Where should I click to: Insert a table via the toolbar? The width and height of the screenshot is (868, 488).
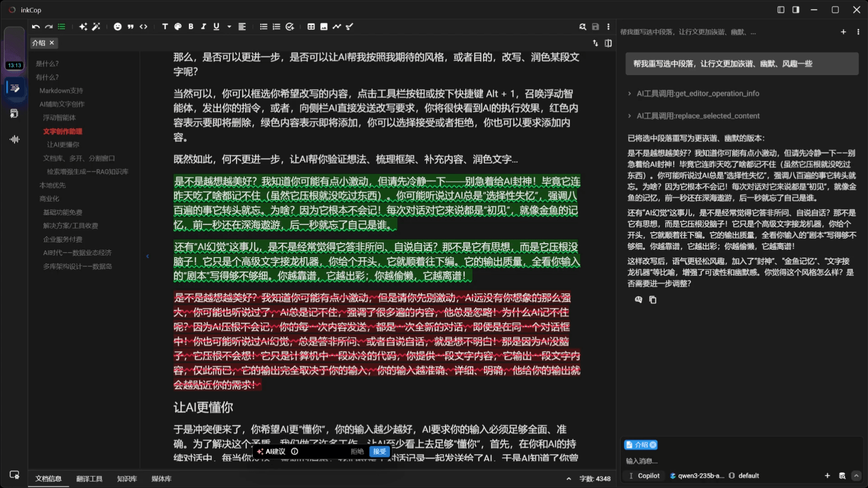[x=311, y=27]
